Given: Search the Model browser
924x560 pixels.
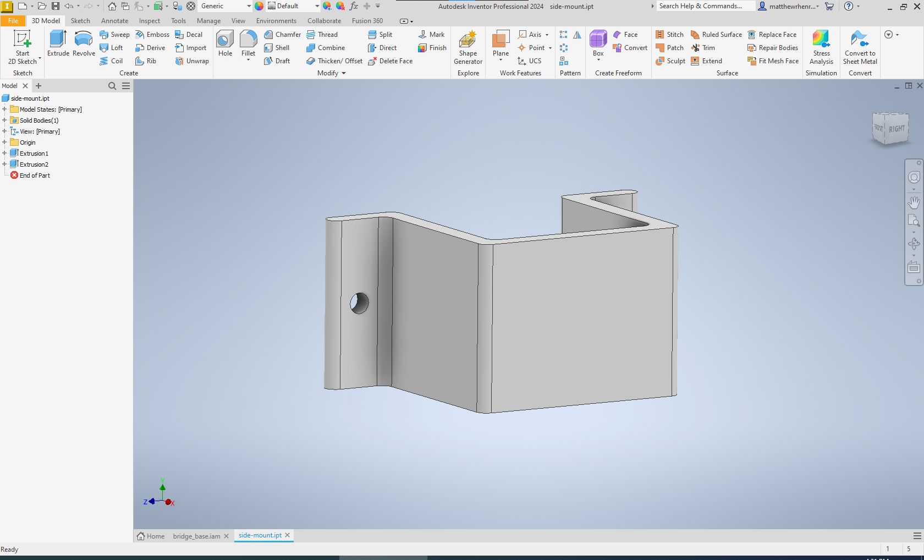Looking at the screenshot, I should [x=112, y=86].
